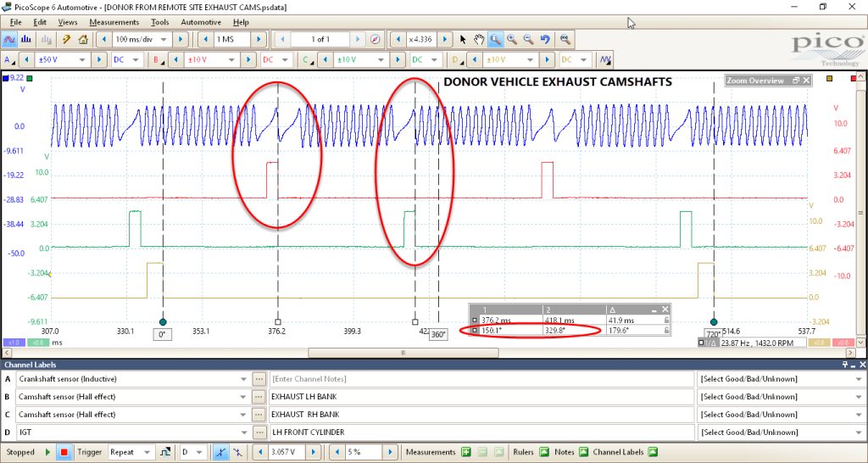Open the Help menu
Image resolution: width=868 pixels, height=463 pixels.
pos(241,22)
